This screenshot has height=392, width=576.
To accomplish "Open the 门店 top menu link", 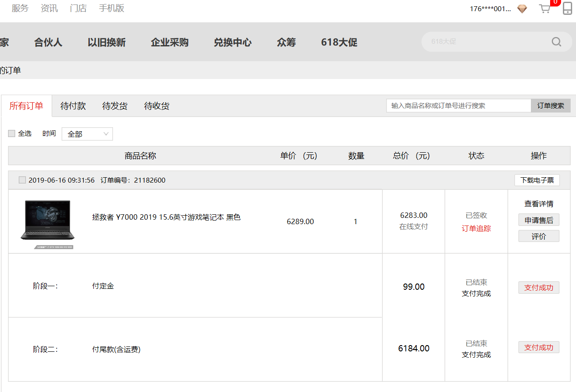I will (79, 8).
